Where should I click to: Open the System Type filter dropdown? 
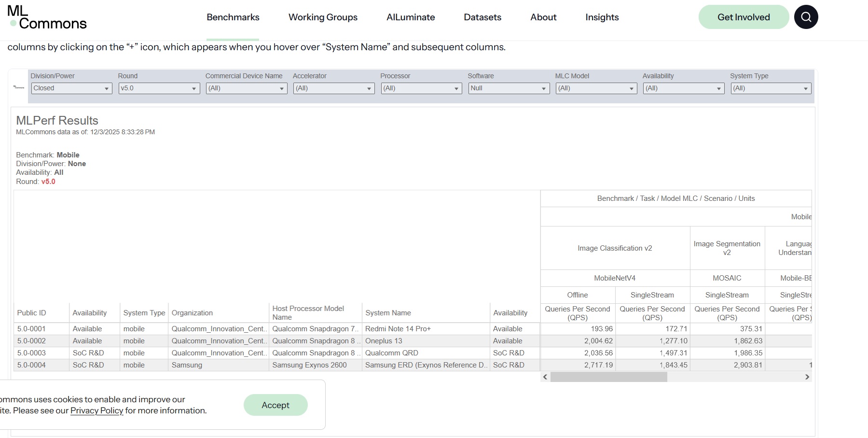[x=771, y=88]
